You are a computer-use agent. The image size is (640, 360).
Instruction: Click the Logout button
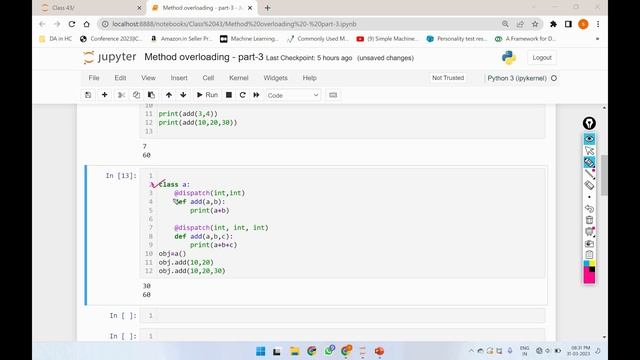(x=542, y=58)
